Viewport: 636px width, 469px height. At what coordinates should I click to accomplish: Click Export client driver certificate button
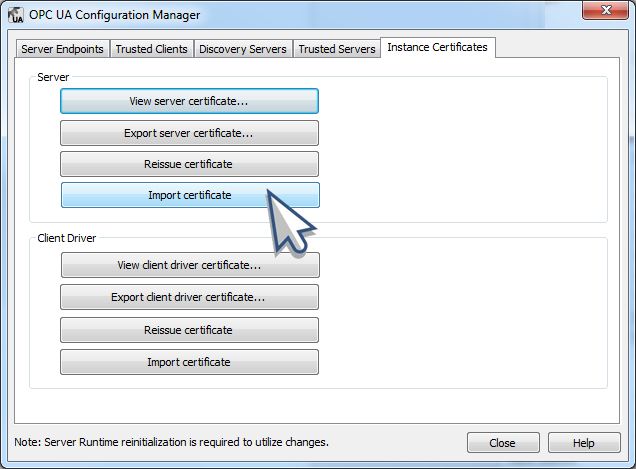pyautogui.click(x=189, y=297)
